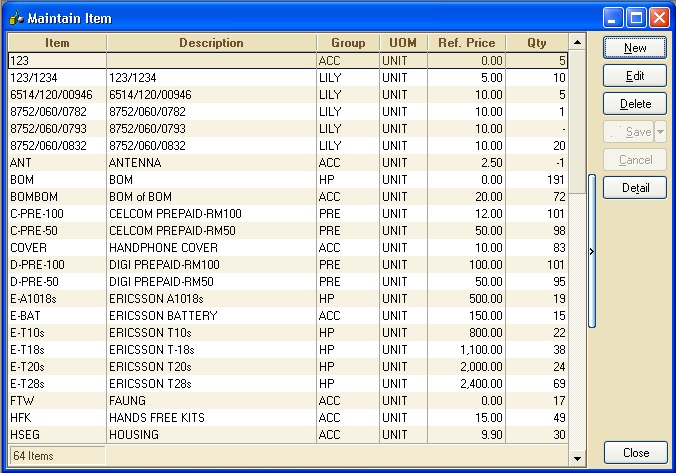Click the Qty column header
The height and width of the screenshot is (473, 676).
click(x=537, y=43)
